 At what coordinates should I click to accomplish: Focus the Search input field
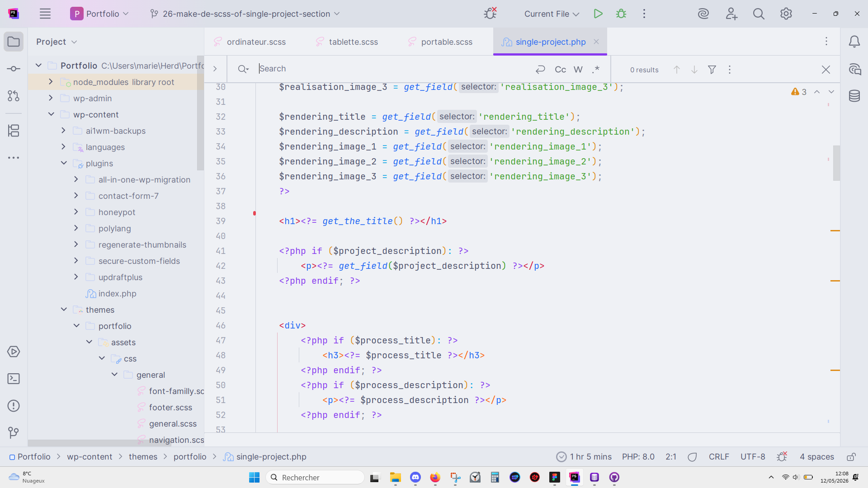pos(393,69)
